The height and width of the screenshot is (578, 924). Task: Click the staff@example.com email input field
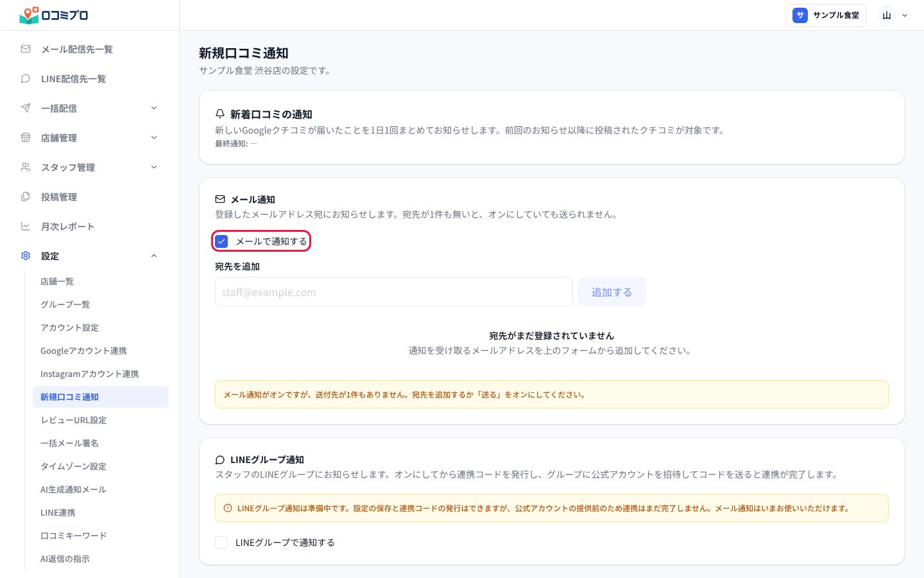[394, 292]
